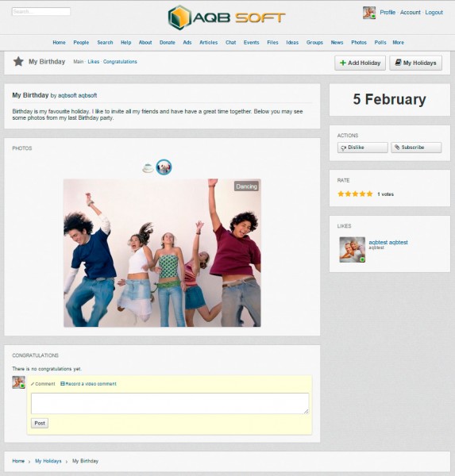Toggle Subscribe for this holiday
455x476 pixels.
tap(416, 148)
